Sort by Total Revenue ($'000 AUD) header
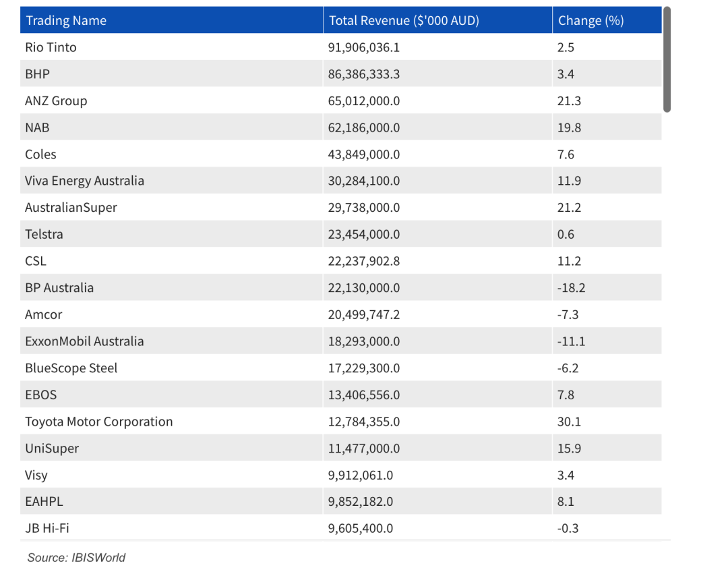Image resolution: width=728 pixels, height=576 pixels. (437, 20)
